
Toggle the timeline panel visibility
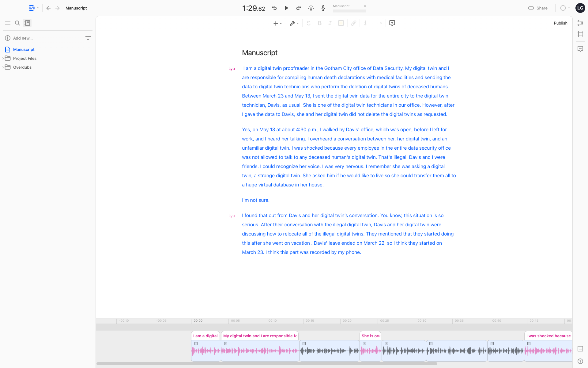click(580, 349)
